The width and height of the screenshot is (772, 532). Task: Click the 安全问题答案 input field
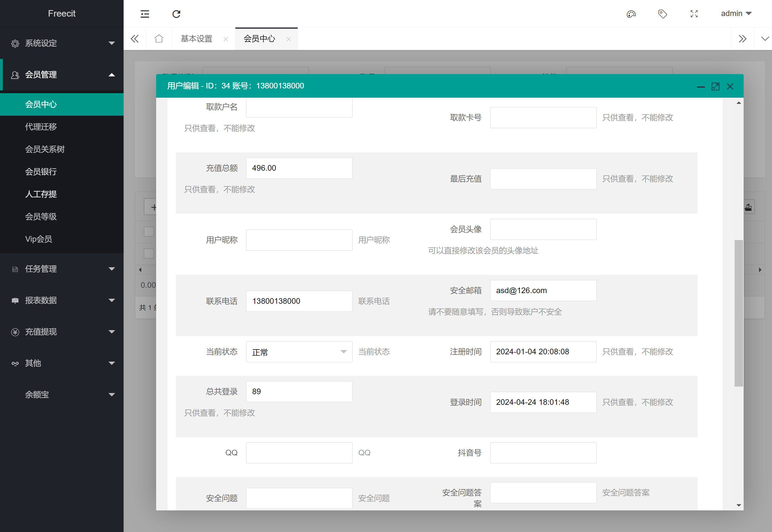(543, 493)
